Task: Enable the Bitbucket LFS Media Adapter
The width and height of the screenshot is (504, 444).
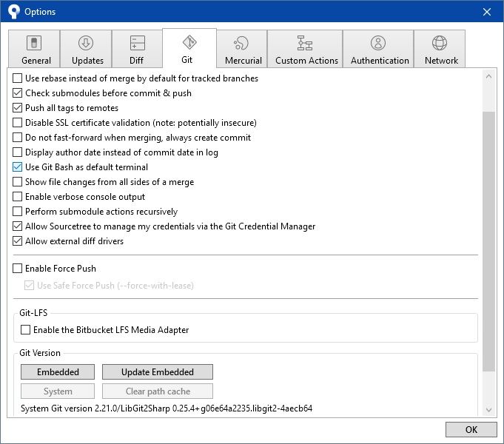Action: (x=25, y=329)
